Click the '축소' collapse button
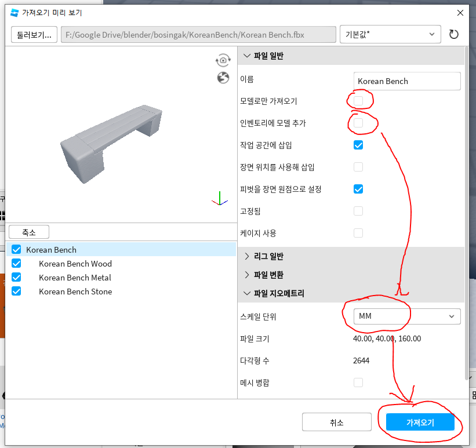476x448 pixels. point(29,232)
